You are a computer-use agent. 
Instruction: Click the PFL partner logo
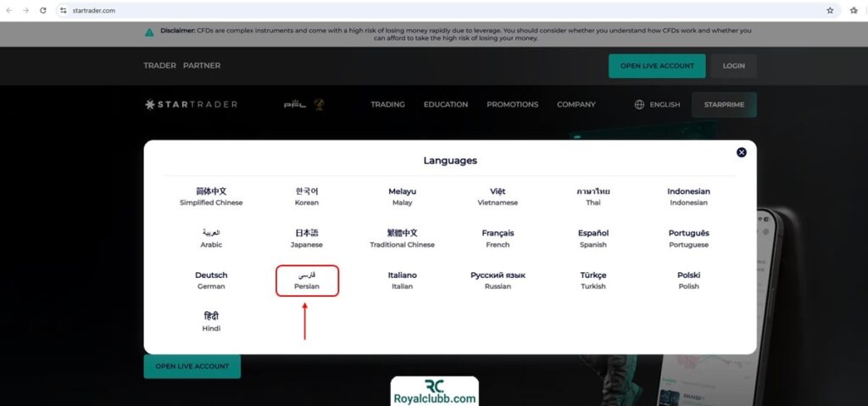pyautogui.click(x=294, y=104)
